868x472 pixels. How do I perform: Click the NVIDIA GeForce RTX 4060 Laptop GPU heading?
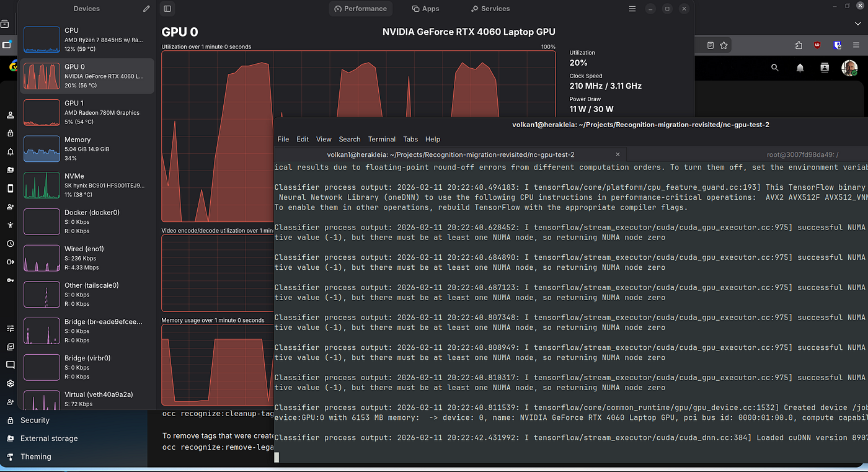click(469, 32)
